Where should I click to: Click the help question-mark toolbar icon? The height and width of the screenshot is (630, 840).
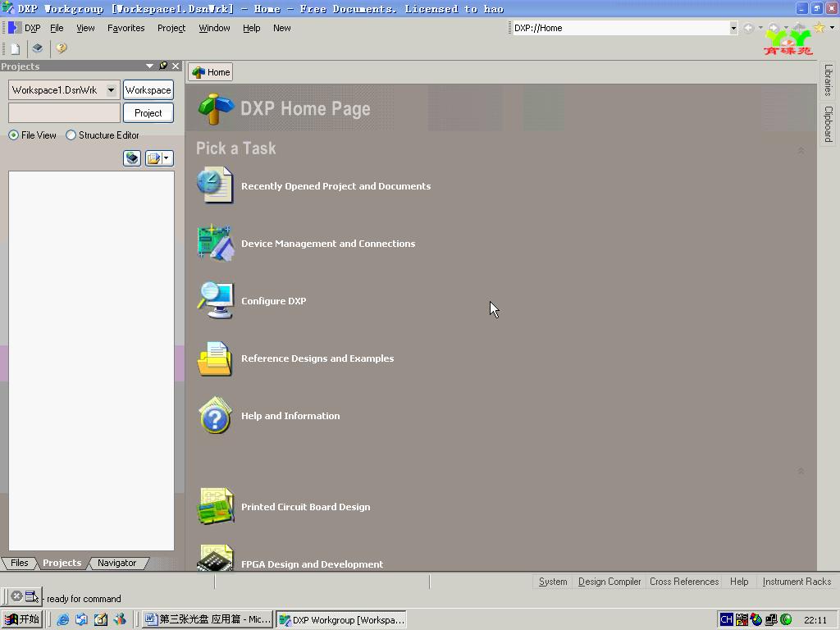coord(62,48)
